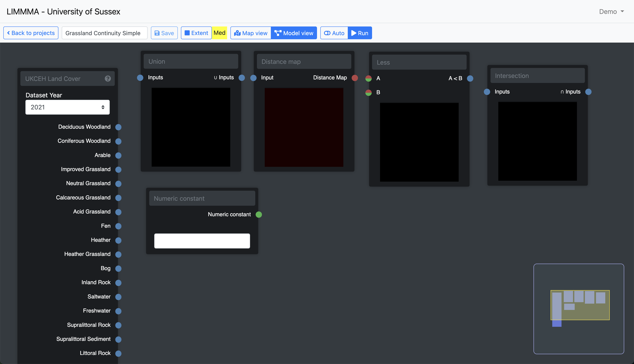The image size is (634, 364).
Task: Click the Distance map preview thumbnail
Action: 304,127
